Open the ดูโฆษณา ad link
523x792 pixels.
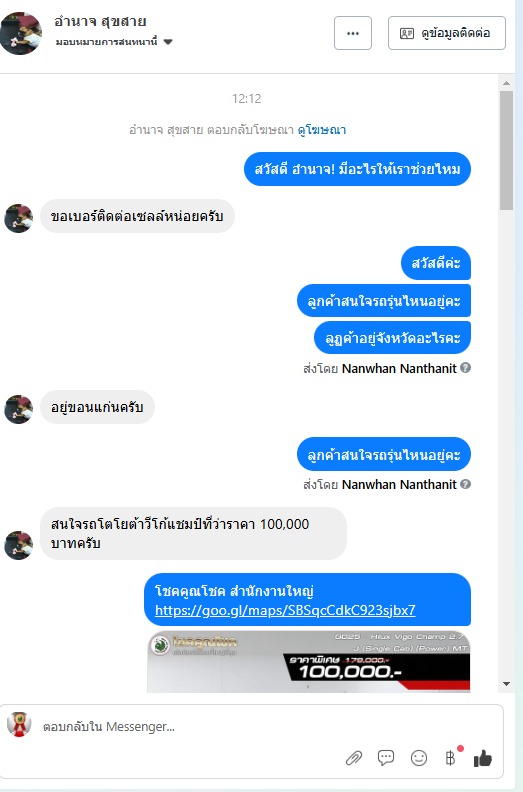point(322,130)
